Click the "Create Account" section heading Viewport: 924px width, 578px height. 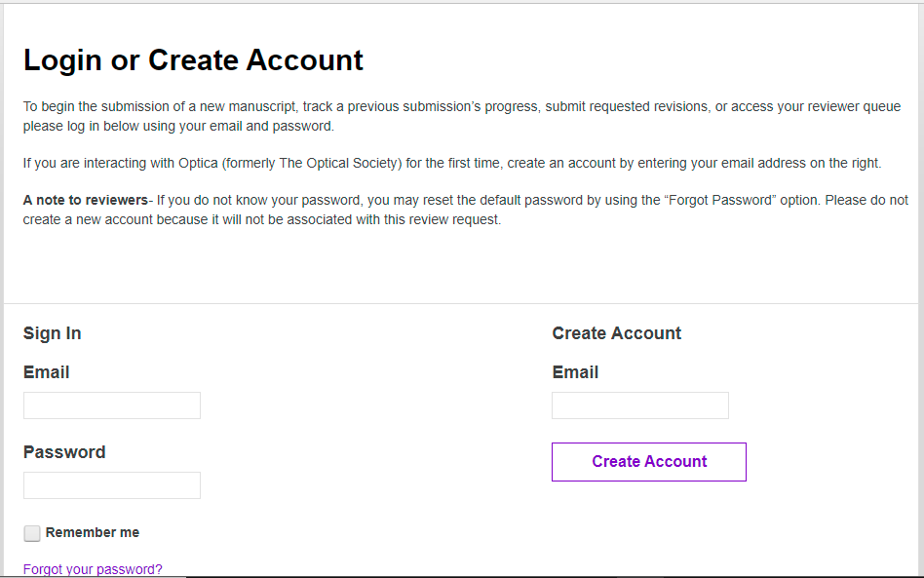[617, 333]
